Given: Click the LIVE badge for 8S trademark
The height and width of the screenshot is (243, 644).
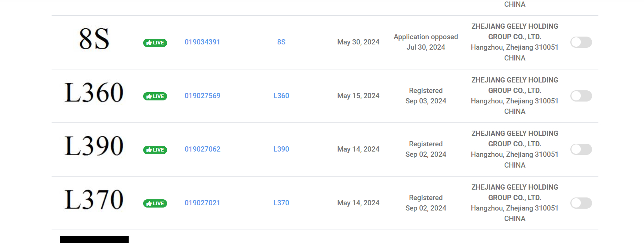Looking at the screenshot, I should (x=155, y=43).
